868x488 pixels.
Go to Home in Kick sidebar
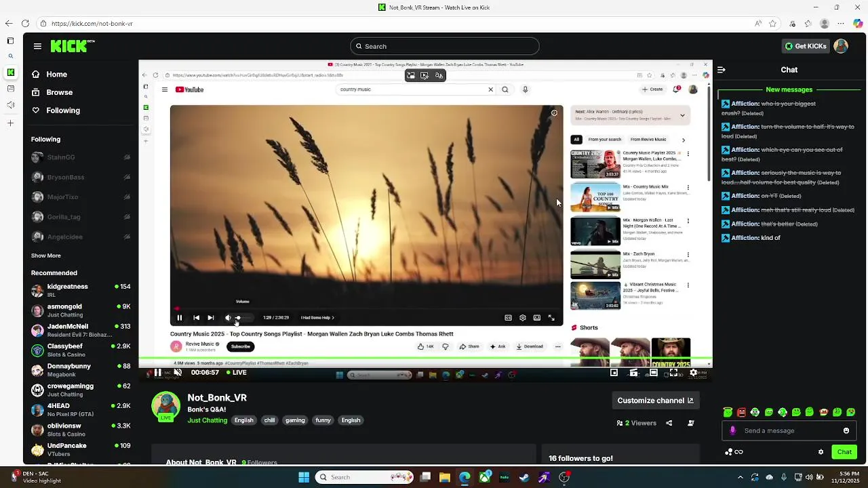(50, 74)
